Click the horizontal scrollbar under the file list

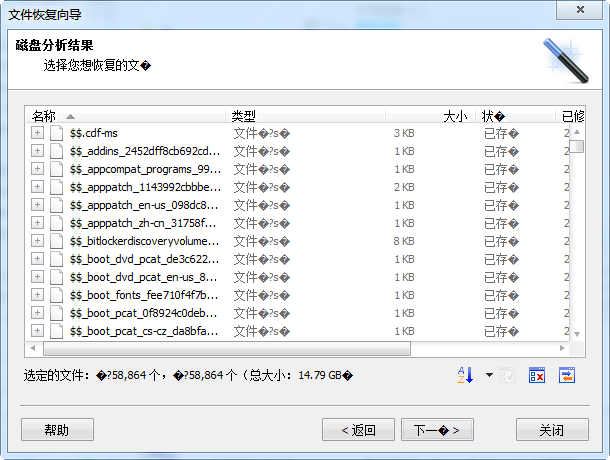(x=300, y=348)
